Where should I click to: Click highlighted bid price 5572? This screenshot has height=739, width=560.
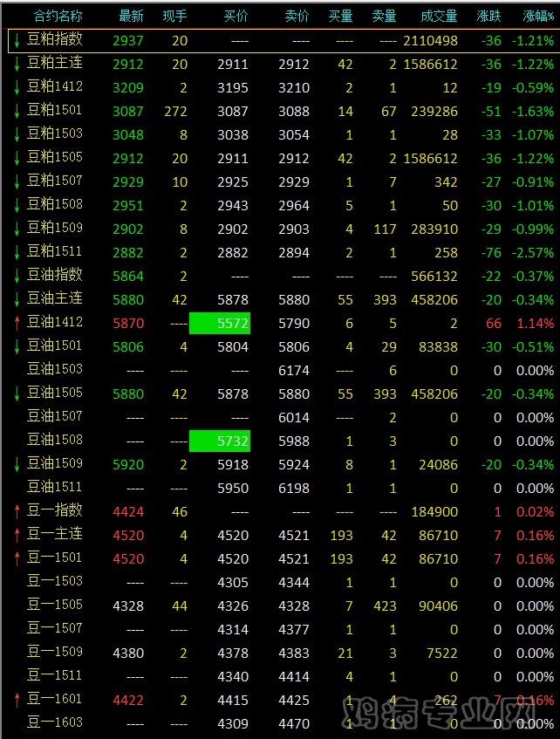(220, 324)
